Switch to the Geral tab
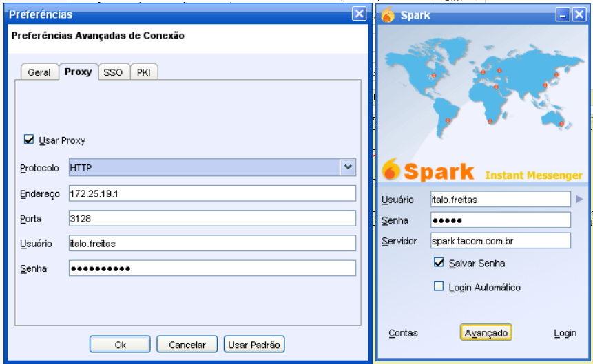The width and height of the screenshot is (593, 364). click(x=39, y=72)
